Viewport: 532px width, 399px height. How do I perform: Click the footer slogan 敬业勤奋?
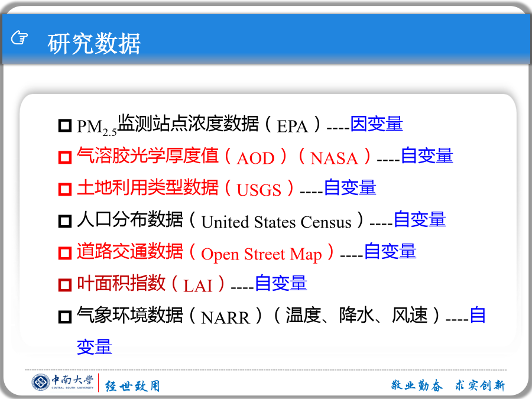click(x=417, y=385)
